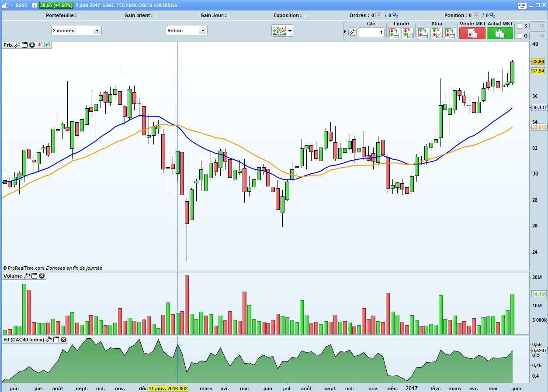Open the '2 années' time range dropdown
Image resolution: width=548 pixels, height=392 pixels.
pyautogui.click(x=76, y=31)
